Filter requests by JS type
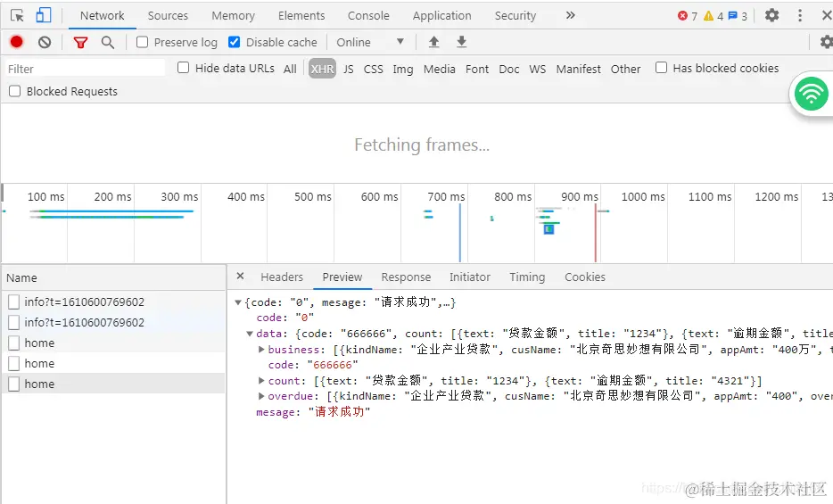 pyautogui.click(x=349, y=69)
